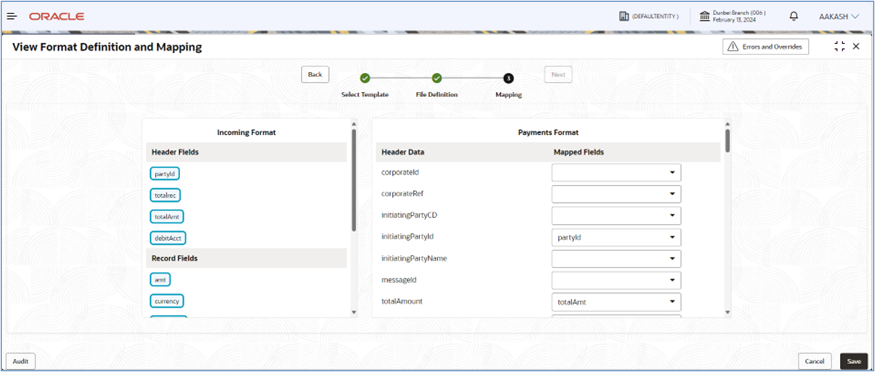Open corporateRef mapped field dropdown
875x372 pixels.
(x=616, y=194)
